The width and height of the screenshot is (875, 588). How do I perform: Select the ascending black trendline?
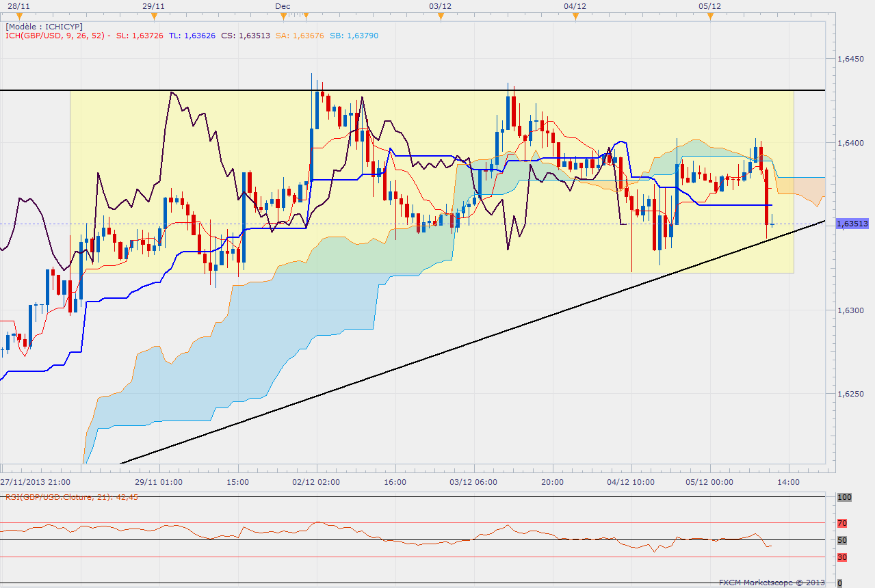(472, 343)
